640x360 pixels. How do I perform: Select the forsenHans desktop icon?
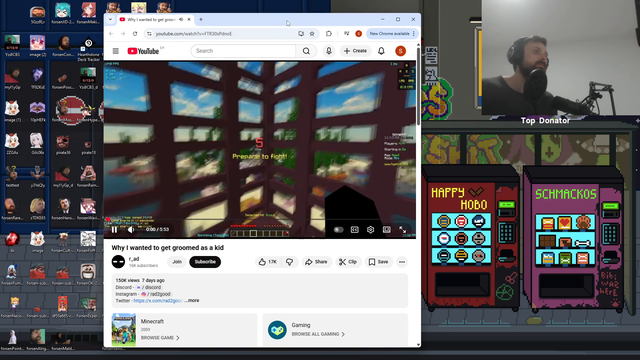(63, 209)
